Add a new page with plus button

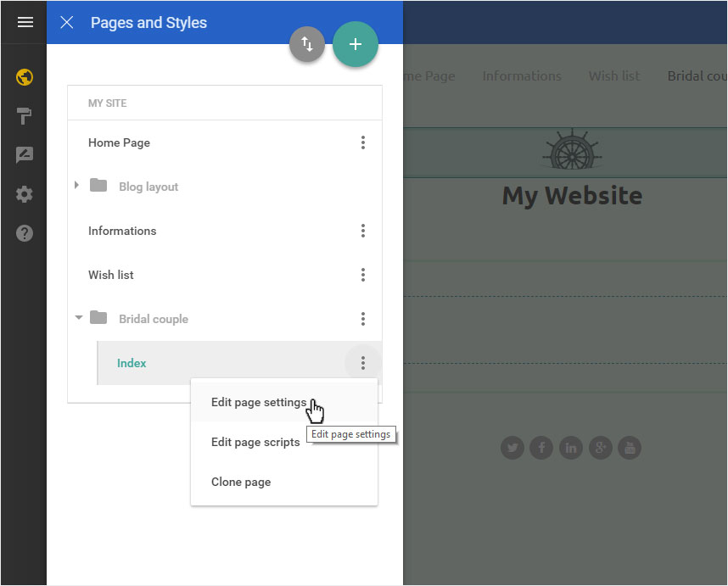356,44
